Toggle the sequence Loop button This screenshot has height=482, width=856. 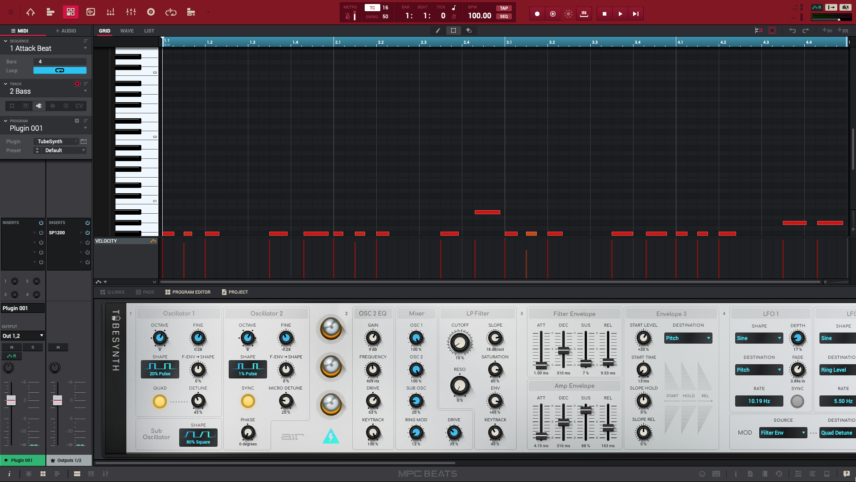(60, 70)
